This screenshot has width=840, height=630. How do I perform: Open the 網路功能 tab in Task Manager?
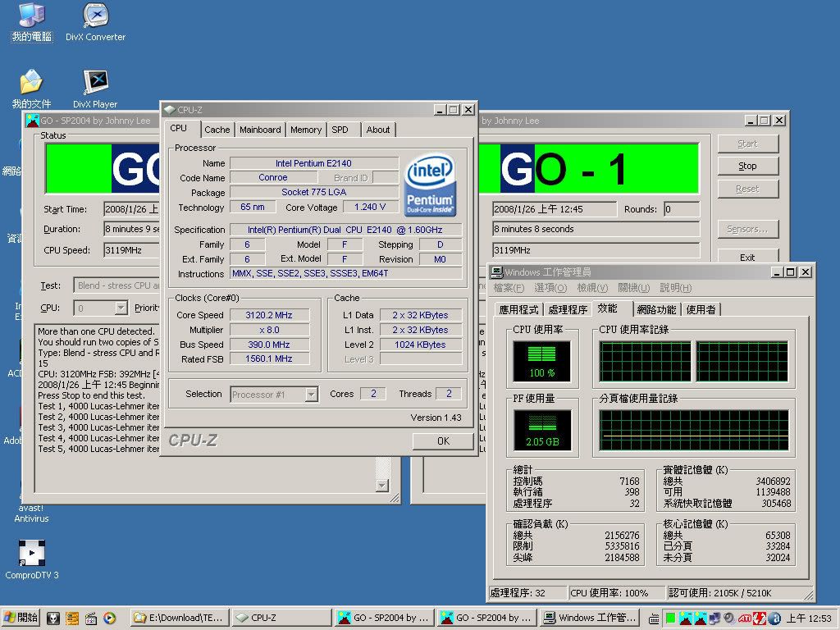[x=656, y=309]
